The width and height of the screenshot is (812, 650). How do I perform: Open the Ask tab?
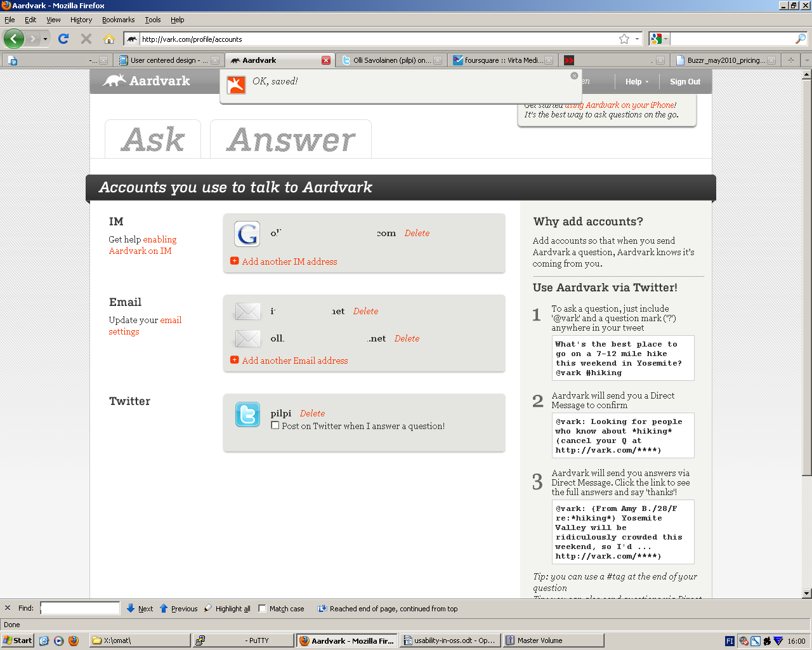click(x=153, y=139)
